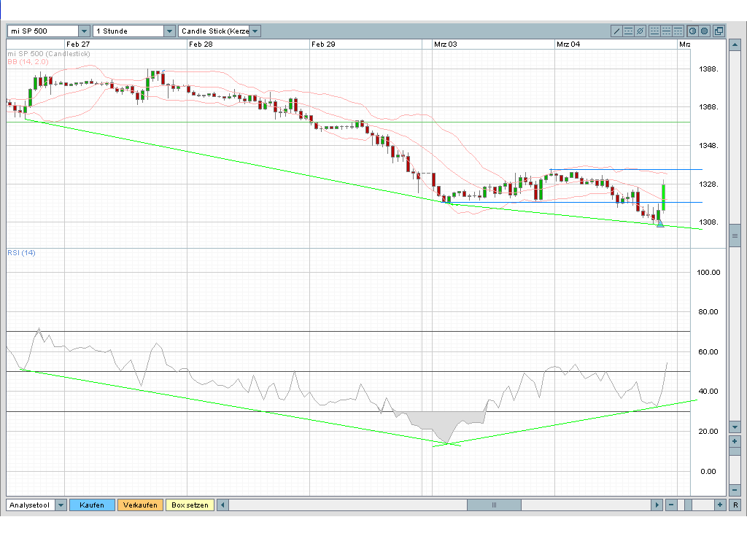
Task: Click the horizontal zoom plus button
Action: click(x=720, y=505)
